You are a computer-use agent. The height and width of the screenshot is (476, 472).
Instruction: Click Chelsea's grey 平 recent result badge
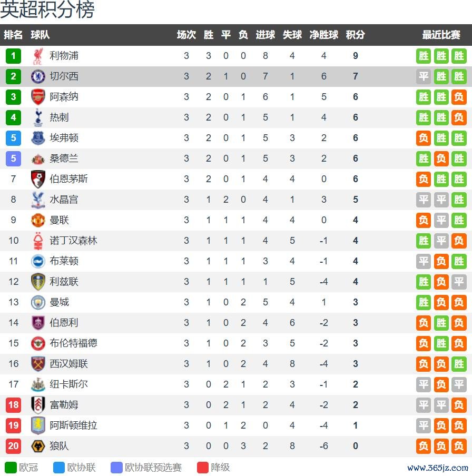point(424,76)
